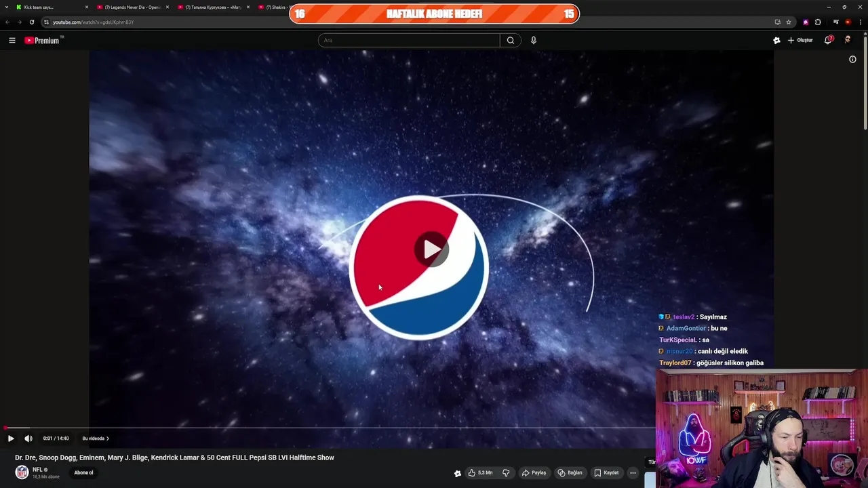The height and width of the screenshot is (488, 868).
Task: Open the NFL channel name link
Action: 37,470
